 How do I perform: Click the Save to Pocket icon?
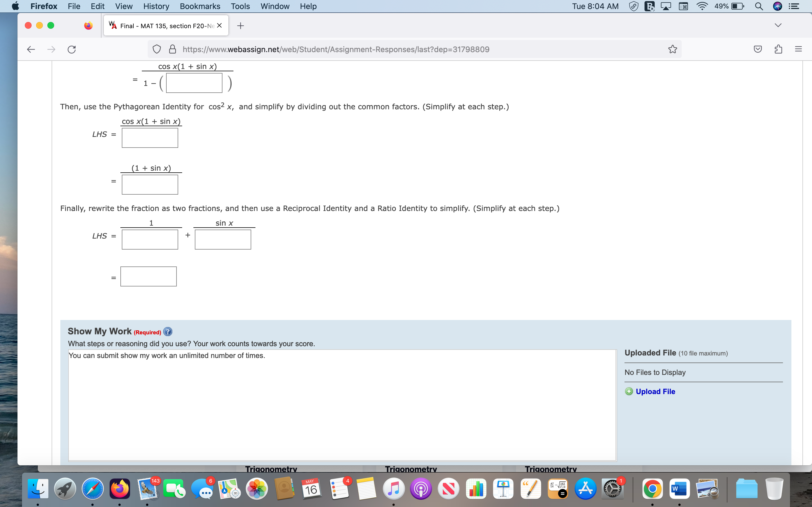point(758,49)
